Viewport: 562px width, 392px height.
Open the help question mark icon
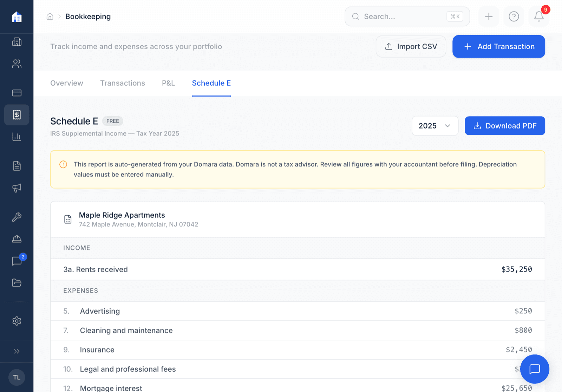514,17
